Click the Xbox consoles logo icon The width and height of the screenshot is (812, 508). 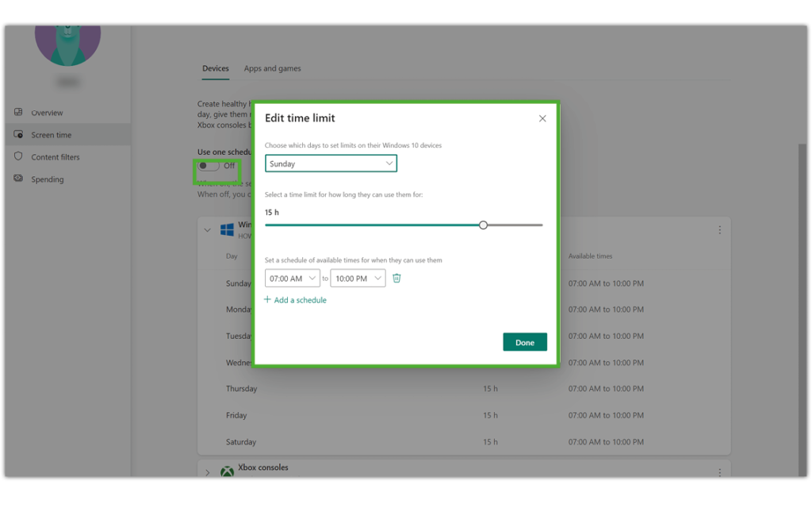(x=227, y=471)
